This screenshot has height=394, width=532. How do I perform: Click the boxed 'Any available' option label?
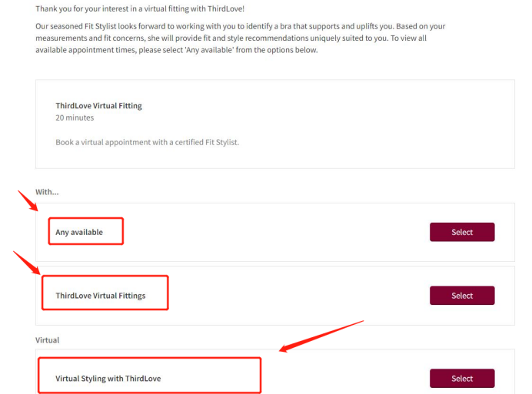[x=79, y=232]
